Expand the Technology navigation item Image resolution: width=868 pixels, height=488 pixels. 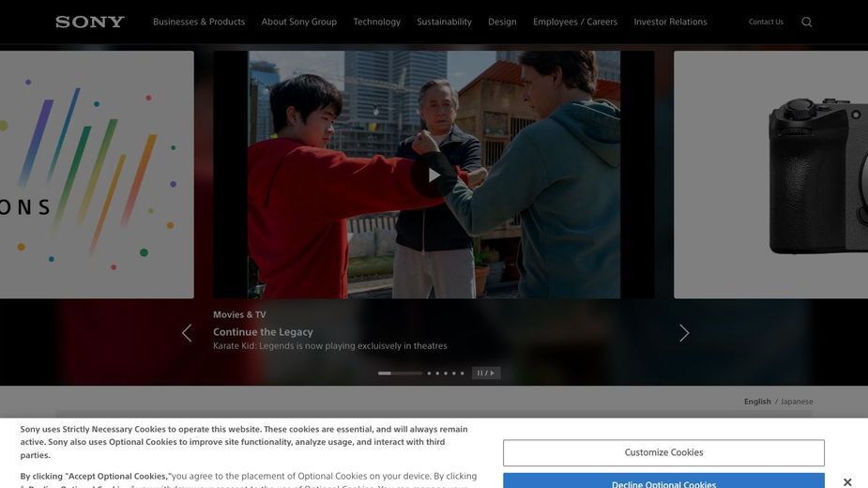[x=376, y=22]
